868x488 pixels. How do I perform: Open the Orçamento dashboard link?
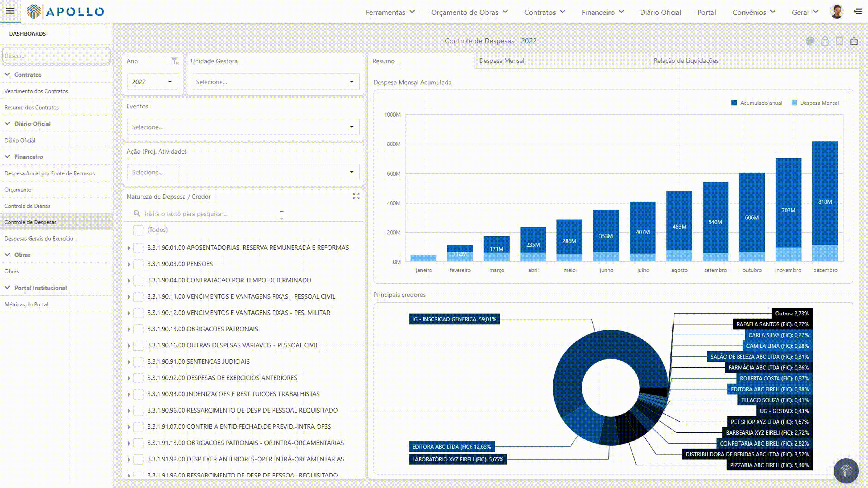(56, 189)
